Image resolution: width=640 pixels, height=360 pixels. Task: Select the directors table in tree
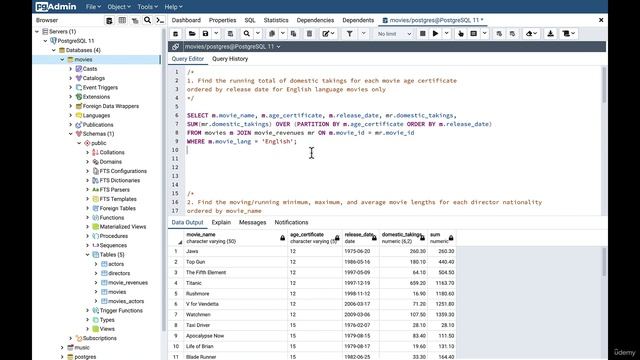point(119,273)
